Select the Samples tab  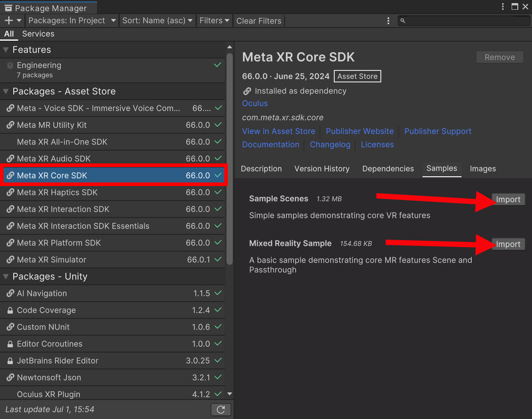pos(442,169)
